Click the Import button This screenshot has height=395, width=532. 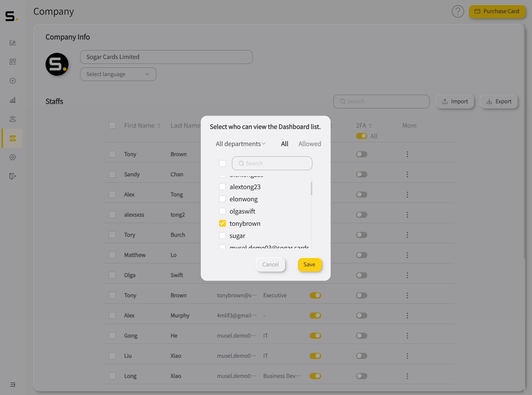(x=455, y=101)
